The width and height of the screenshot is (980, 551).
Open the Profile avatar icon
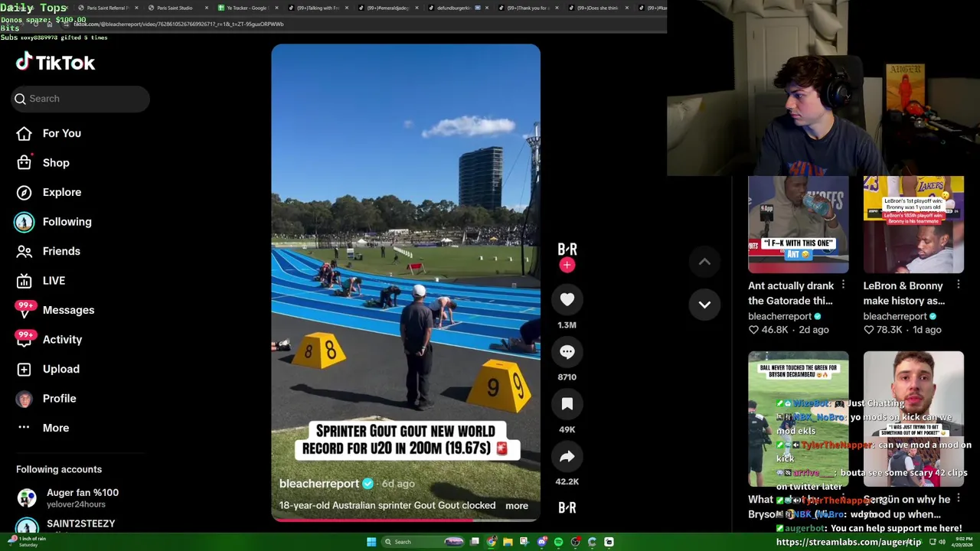coord(24,398)
